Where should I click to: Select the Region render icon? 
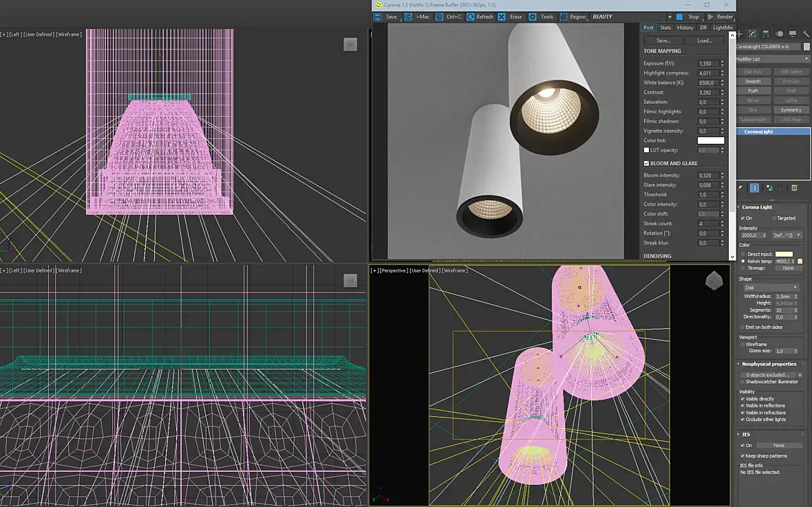pyautogui.click(x=564, y=17)
